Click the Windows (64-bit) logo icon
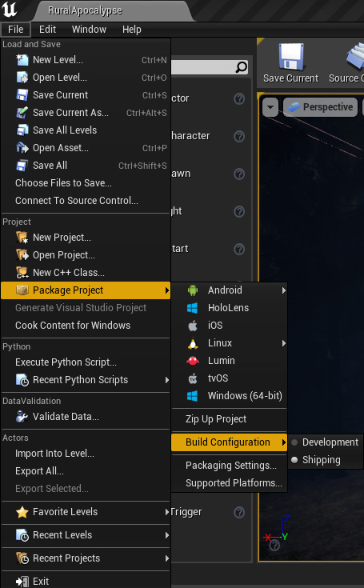The width and height of the screenshot is (364, 588). 193,396
